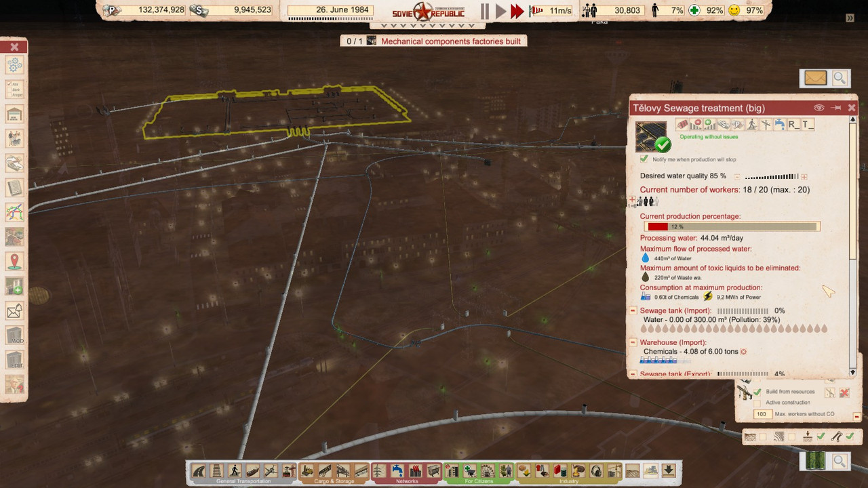Open the airplane transport menu

coord(271,470)
